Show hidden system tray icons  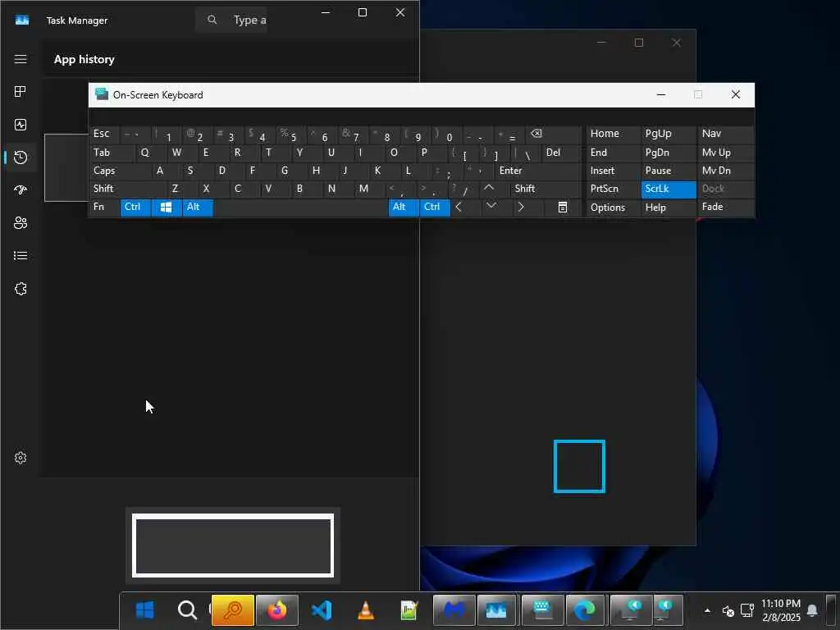pos(707,610)
